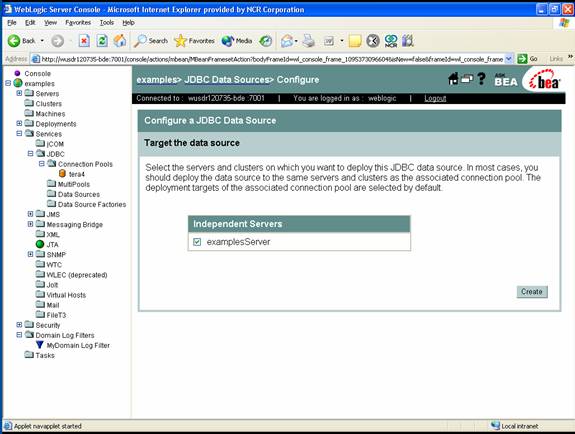This screenshot has height=434, width=575.
Task: Select WLEC (deprecated) tree item
Action: tap(77, 274)
